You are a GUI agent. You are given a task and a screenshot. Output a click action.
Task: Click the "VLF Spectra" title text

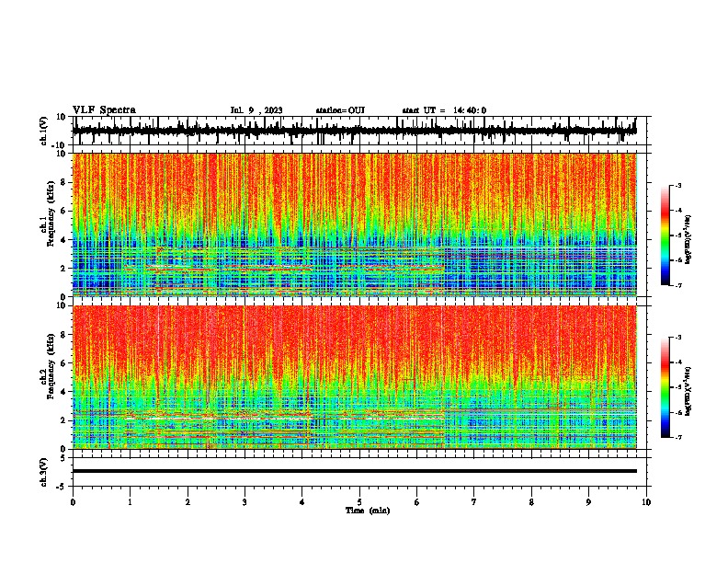point(104,109)
